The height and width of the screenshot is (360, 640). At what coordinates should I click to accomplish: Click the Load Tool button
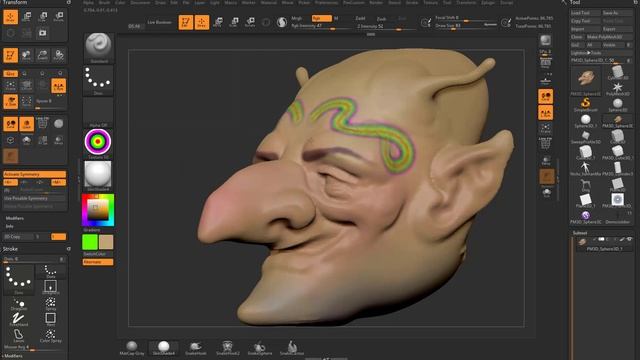585,13
